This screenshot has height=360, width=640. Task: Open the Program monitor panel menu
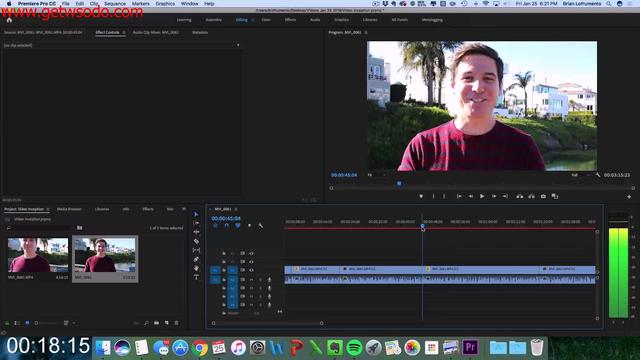[366, 32]
